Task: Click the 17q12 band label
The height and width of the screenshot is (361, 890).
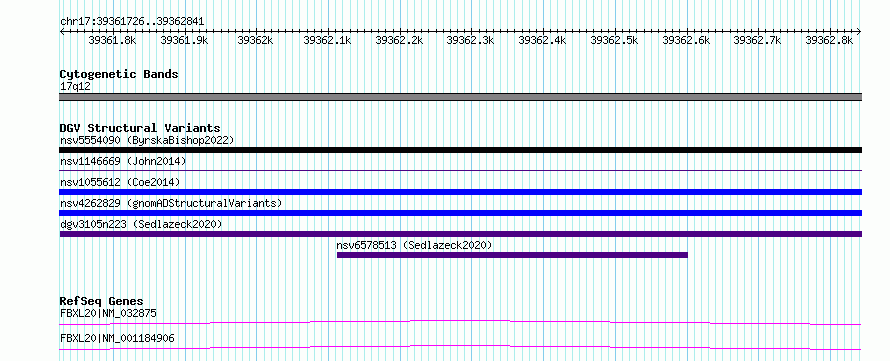Action: point(75,87)
